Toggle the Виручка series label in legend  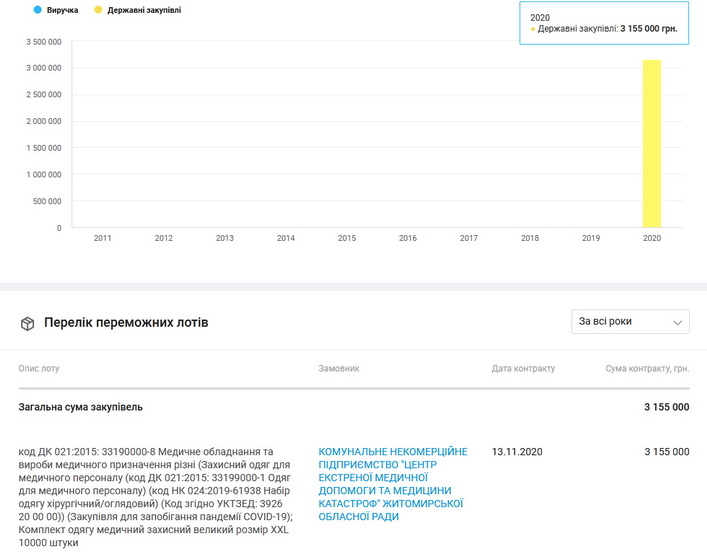pos(62,10)
